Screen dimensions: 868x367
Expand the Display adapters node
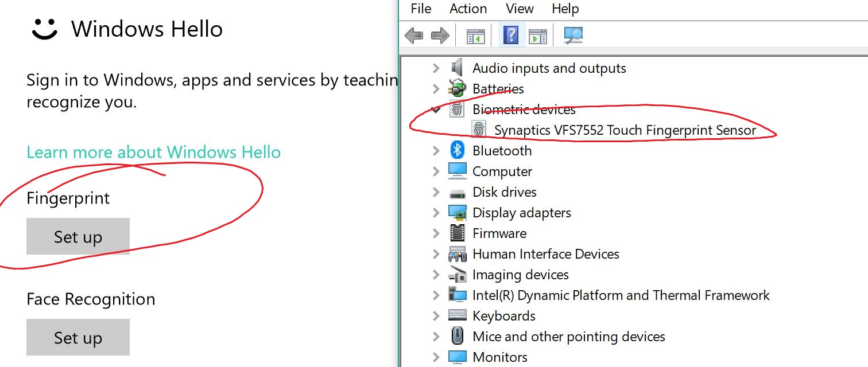click(x=436, y=213)
